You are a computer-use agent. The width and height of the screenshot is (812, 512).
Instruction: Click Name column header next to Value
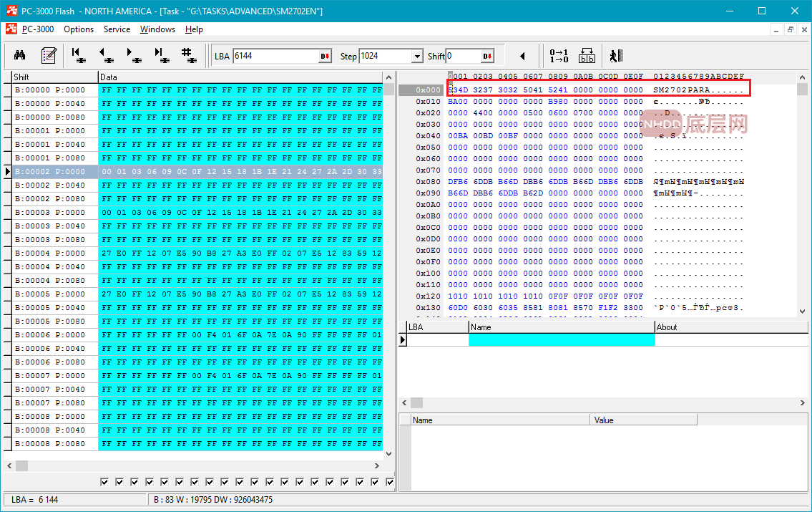[500, 420]
